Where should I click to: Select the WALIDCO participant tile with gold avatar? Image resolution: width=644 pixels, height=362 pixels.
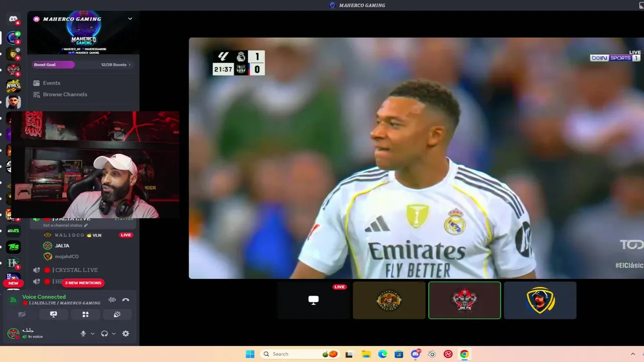click(x=389, y=300)
